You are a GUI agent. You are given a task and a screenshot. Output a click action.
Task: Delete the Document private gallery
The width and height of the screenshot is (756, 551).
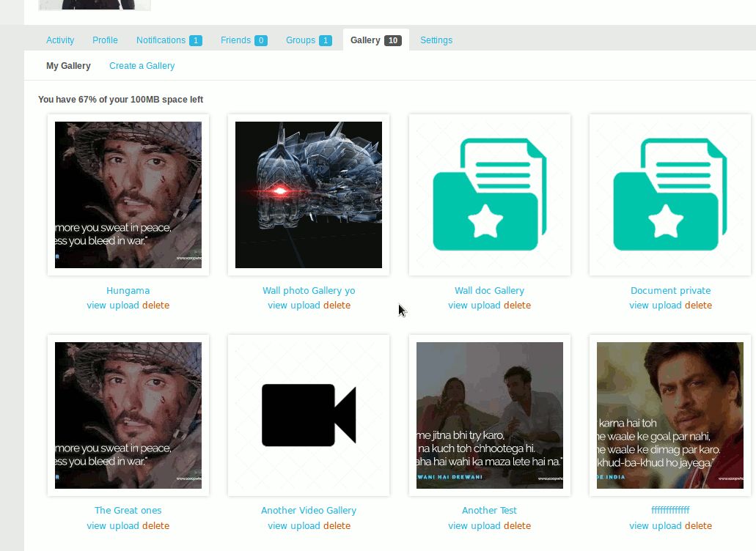[699, 305]
